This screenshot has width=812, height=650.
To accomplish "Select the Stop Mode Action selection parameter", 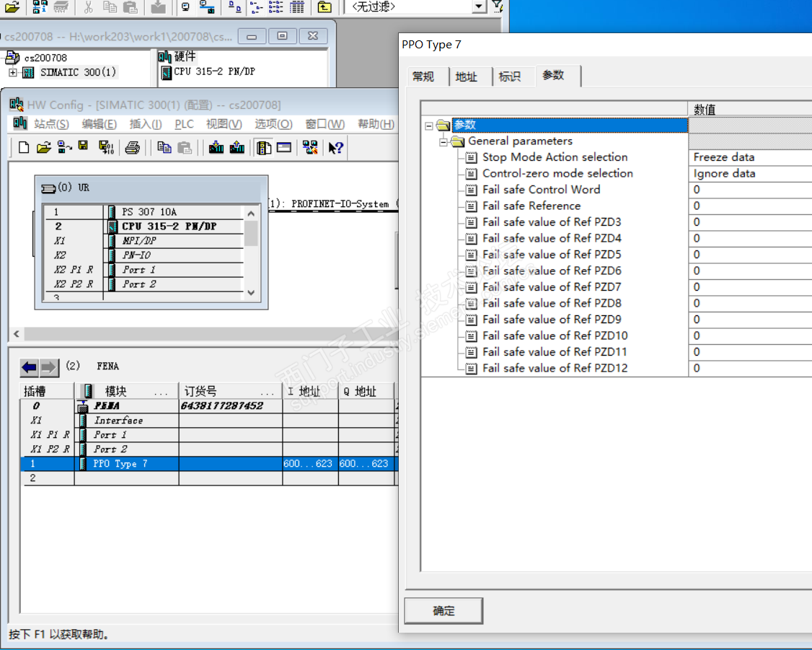I will (555, 157).
